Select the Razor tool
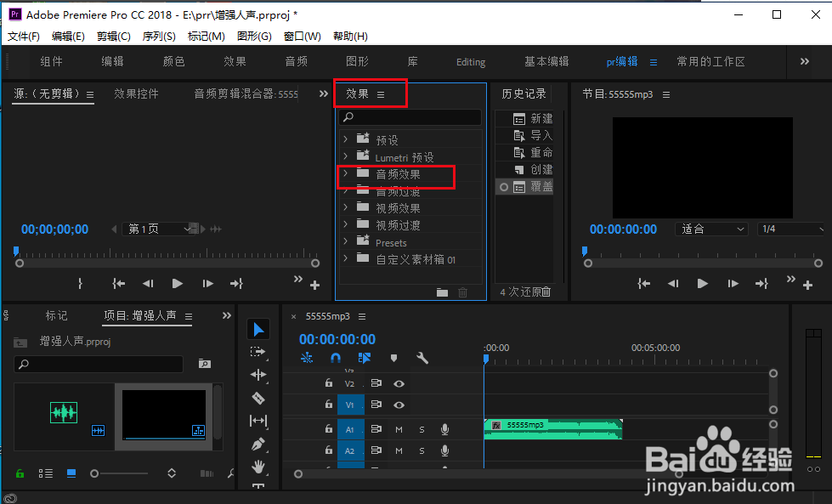Image resolution: width=832 pixels, height=504 pixels. click(258, 398)
